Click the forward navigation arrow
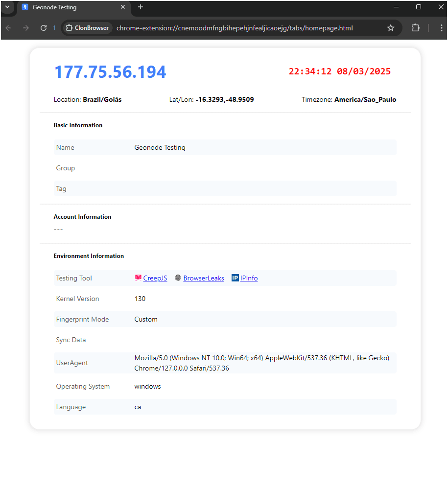This screenshot has height=488, width=448. (x=25, y=28)
